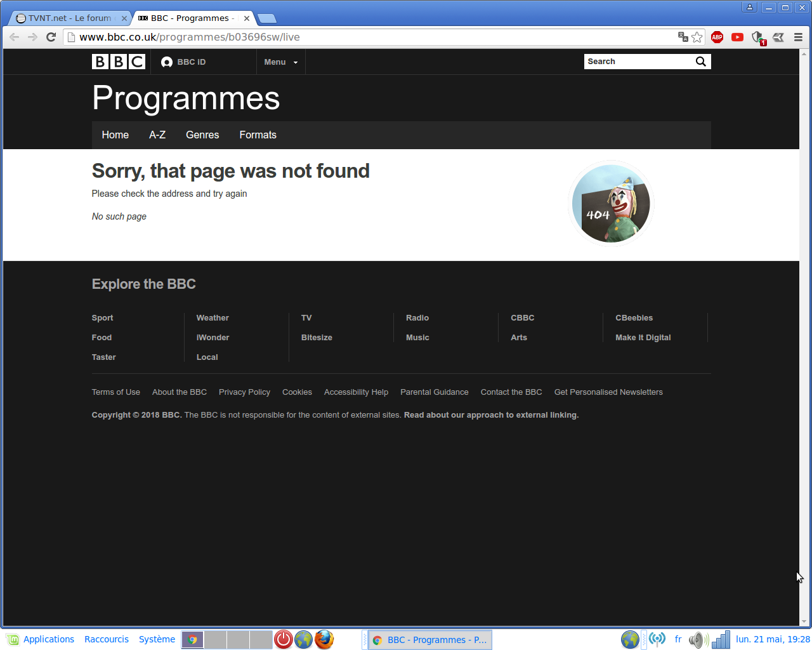Bookmark this page with the star icon
Image resolution: width=812 pixels, height=650 pixels.
697,37
